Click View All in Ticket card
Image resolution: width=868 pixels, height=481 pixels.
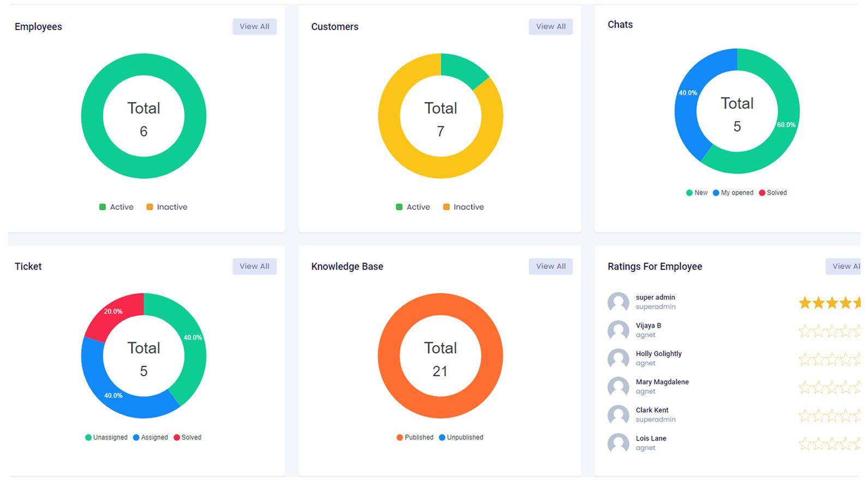[254, 266]
